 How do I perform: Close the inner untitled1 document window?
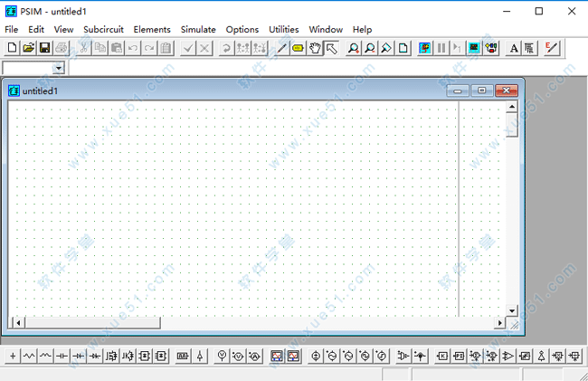tap(507, 90)
